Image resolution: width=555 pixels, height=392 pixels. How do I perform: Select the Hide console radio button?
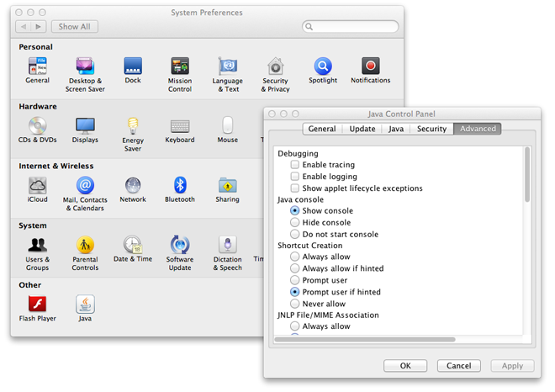294,222
